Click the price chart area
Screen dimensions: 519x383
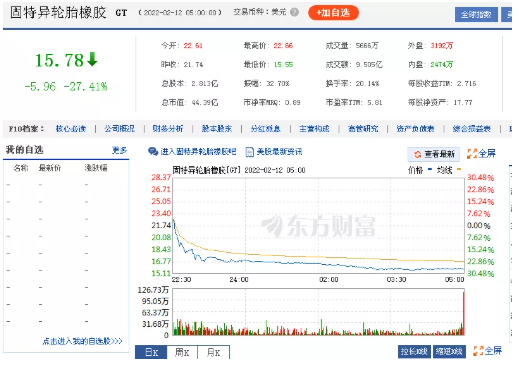click(x=318, y=225)
